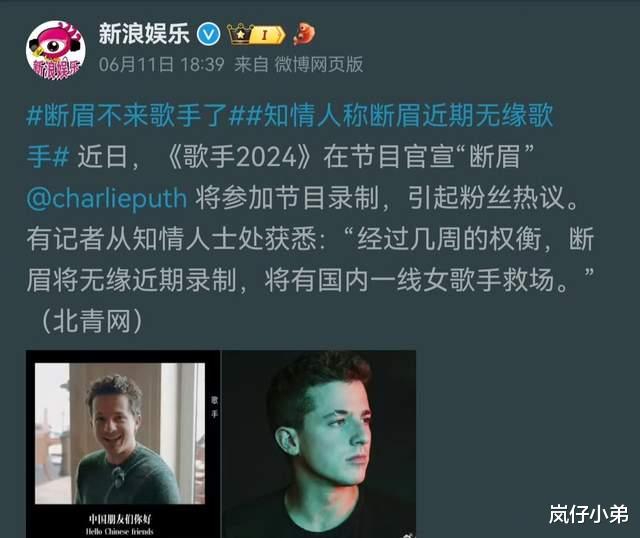View the left photo with green sweater

[120, 433]
